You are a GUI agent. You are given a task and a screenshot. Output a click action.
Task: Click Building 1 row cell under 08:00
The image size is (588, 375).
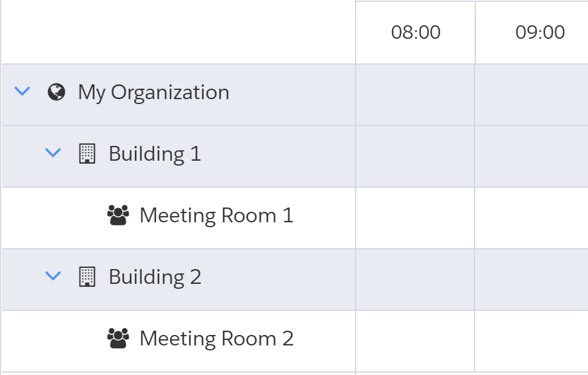[x=415, y=156]
